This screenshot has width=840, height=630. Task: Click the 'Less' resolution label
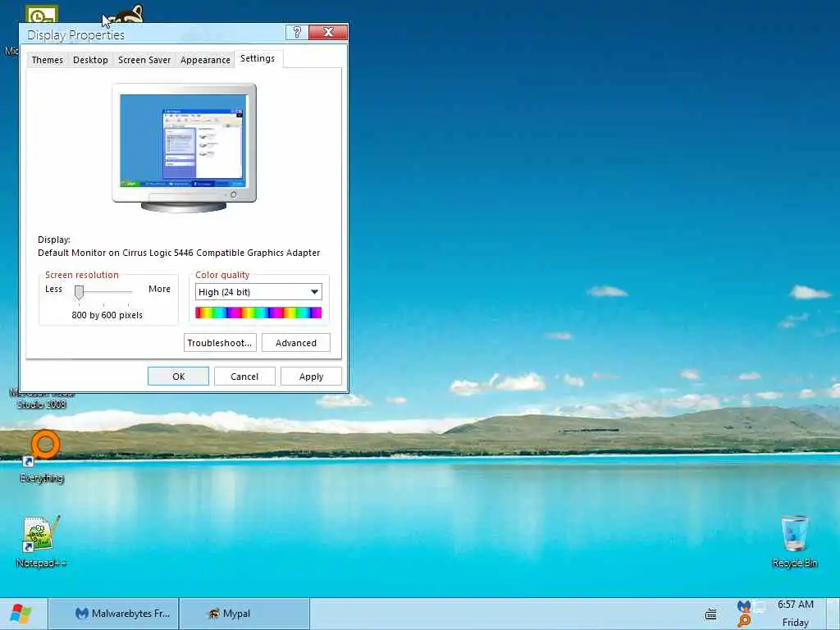(x=53, y=289)
